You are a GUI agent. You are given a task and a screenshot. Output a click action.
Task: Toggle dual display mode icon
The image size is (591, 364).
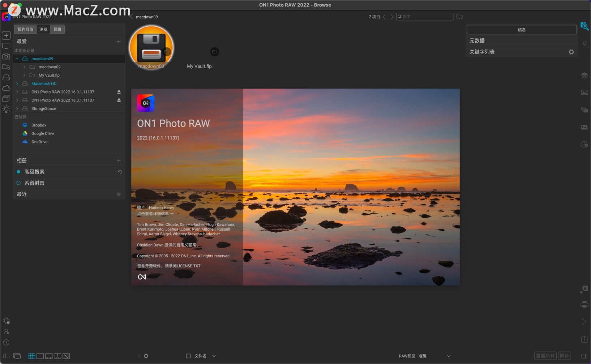[x=17, y=356]
